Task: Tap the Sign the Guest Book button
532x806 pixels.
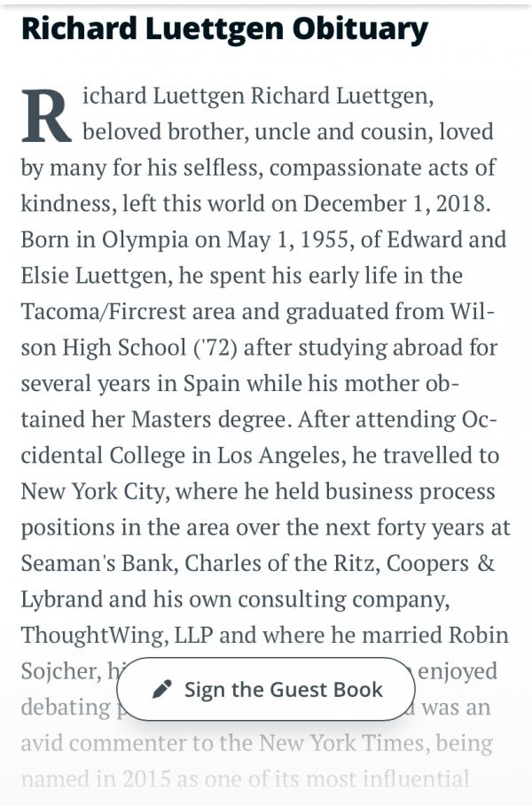Action: 266,689
